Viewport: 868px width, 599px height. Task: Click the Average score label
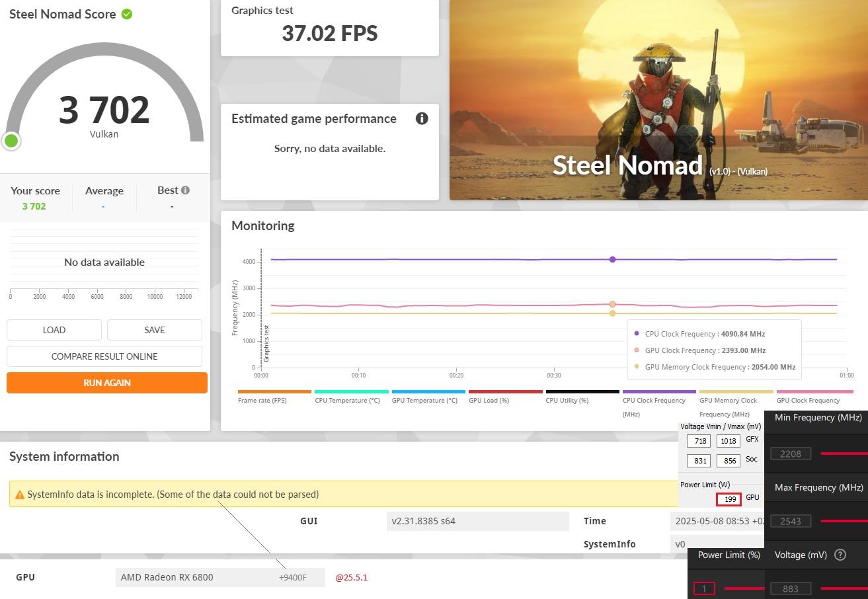[x=104, y=190]
